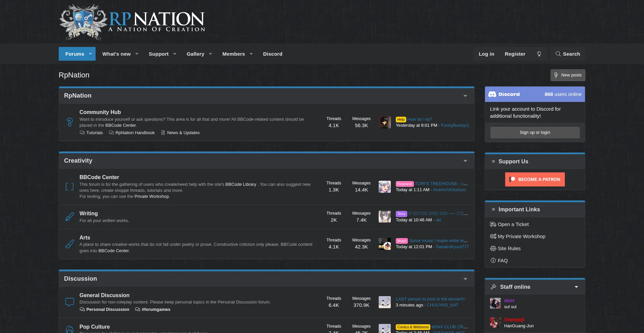Collapse the Discussion category section
Screen dimensions: 644x333
pos(465,279)
